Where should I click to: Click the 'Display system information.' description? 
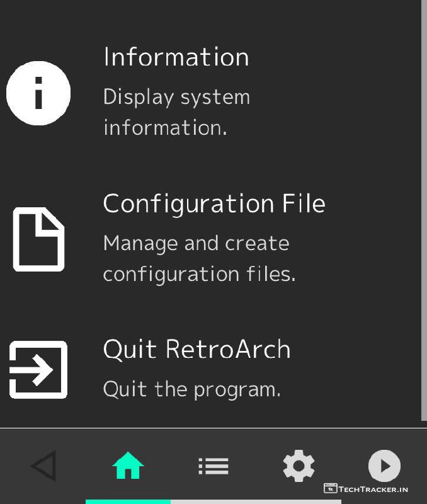click(176, 112)
